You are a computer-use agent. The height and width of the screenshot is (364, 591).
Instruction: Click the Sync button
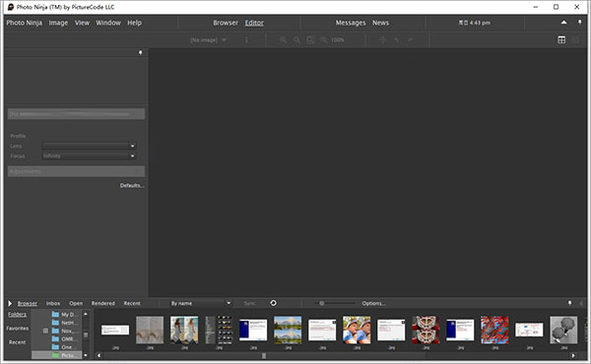249,303
